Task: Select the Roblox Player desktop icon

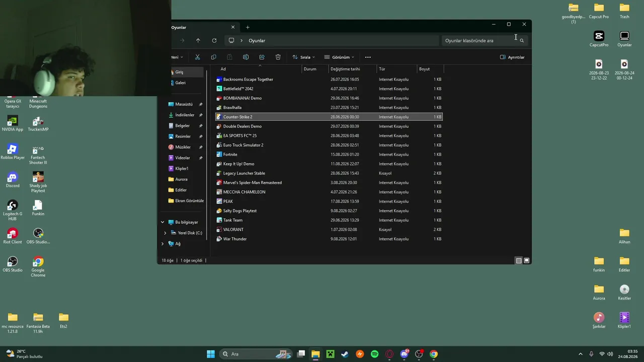Action: tap(13, 152)
